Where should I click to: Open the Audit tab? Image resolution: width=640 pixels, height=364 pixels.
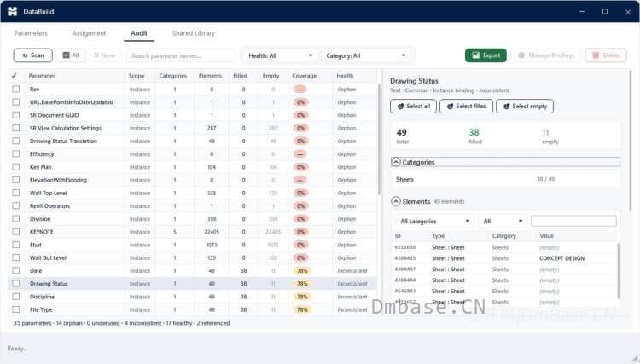pyautogui.click(x=139, y=33)
